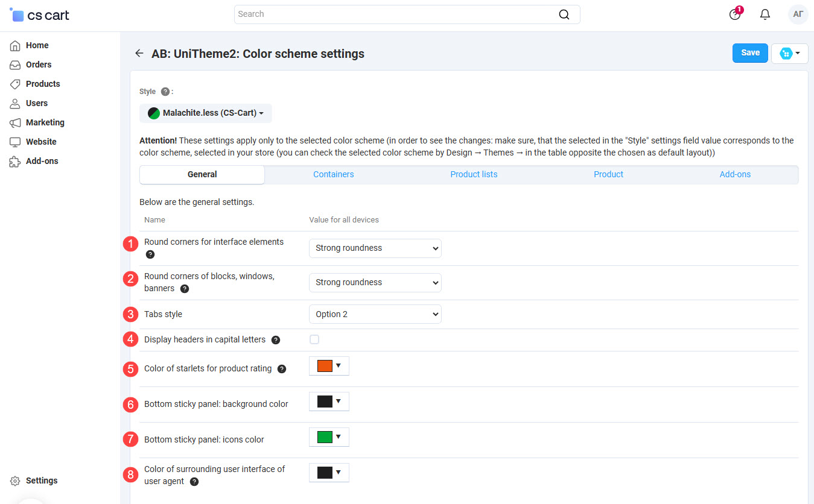Viewport: 814px width, 504px height.
Task: Click help icon for Display headers in capital letters
Action: click(x=276, y=340)
